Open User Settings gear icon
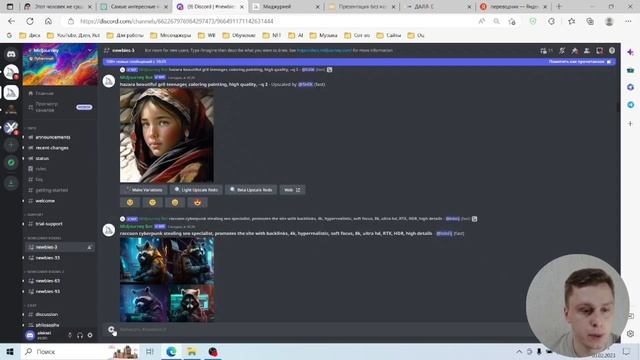The image size is (640, 360). click(x=90, y=335)
